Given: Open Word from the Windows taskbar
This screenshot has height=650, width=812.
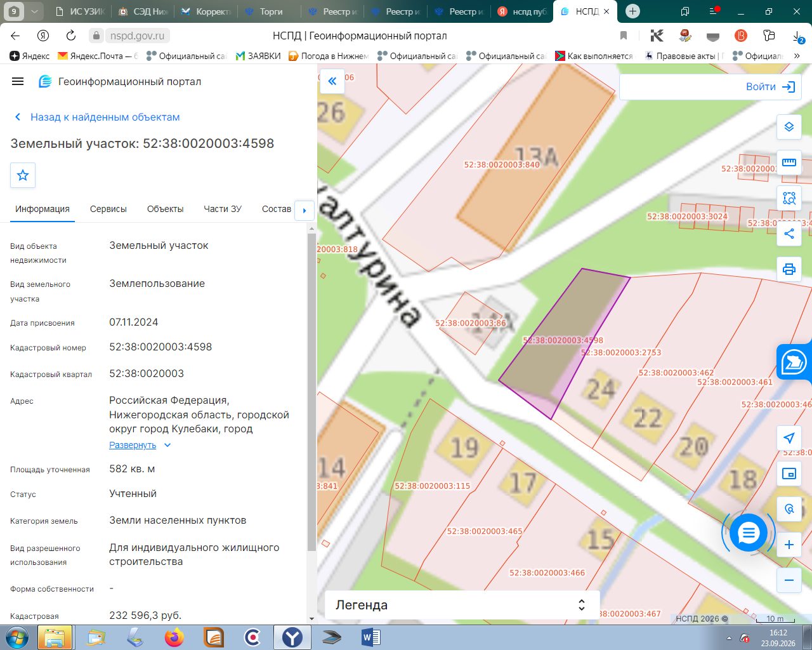Looking at the screenshot, I should pyautogui.click(x=370, y=637).
